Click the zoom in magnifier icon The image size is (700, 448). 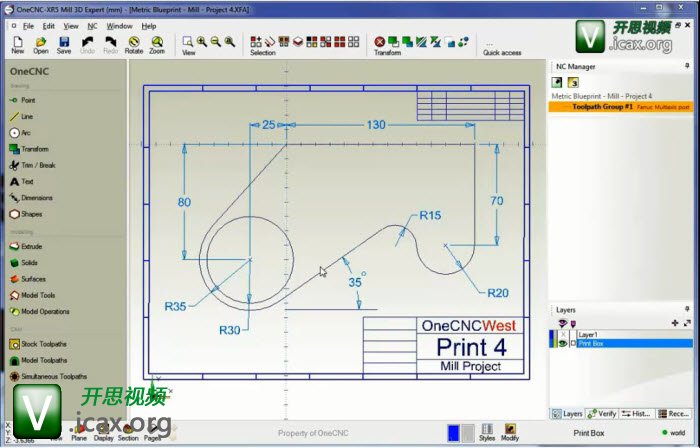click(x=202, y=41)
